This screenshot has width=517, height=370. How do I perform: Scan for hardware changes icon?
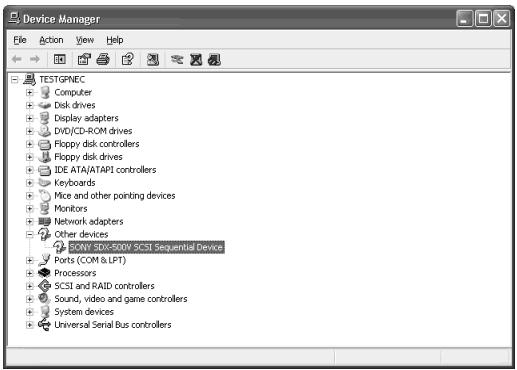[x=153, y=59]
